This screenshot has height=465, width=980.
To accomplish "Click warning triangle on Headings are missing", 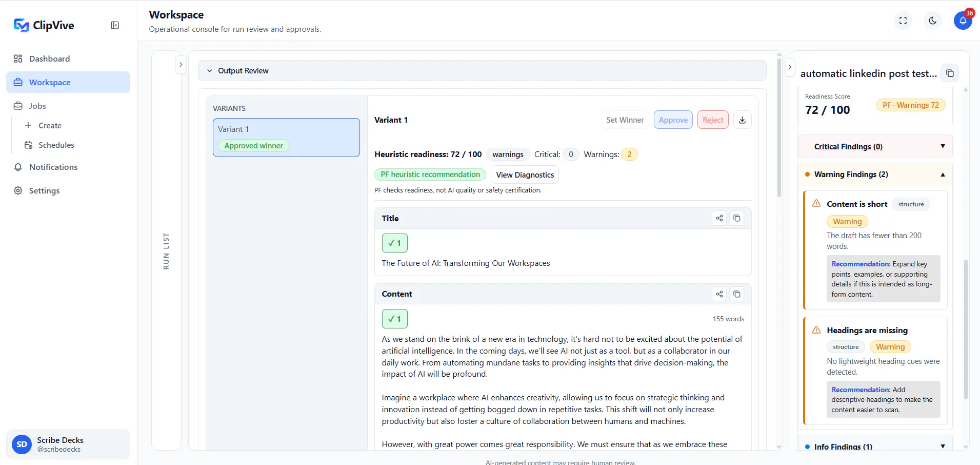I will [816, 330].
